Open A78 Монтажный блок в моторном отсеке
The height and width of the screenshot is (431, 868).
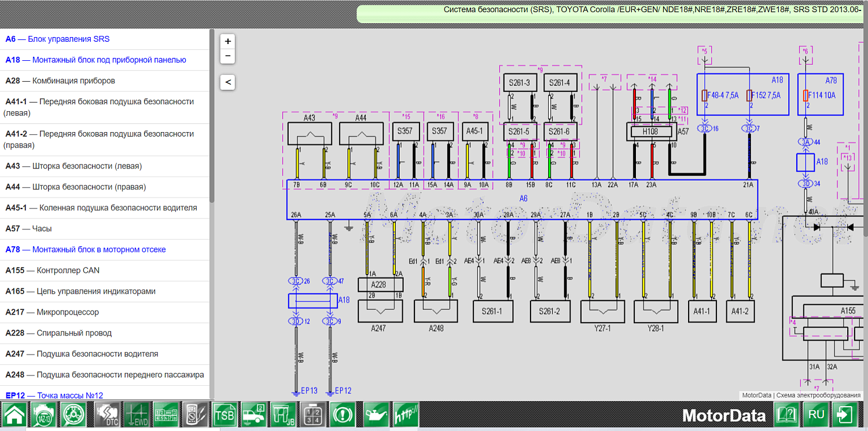(x=86, y=250)
